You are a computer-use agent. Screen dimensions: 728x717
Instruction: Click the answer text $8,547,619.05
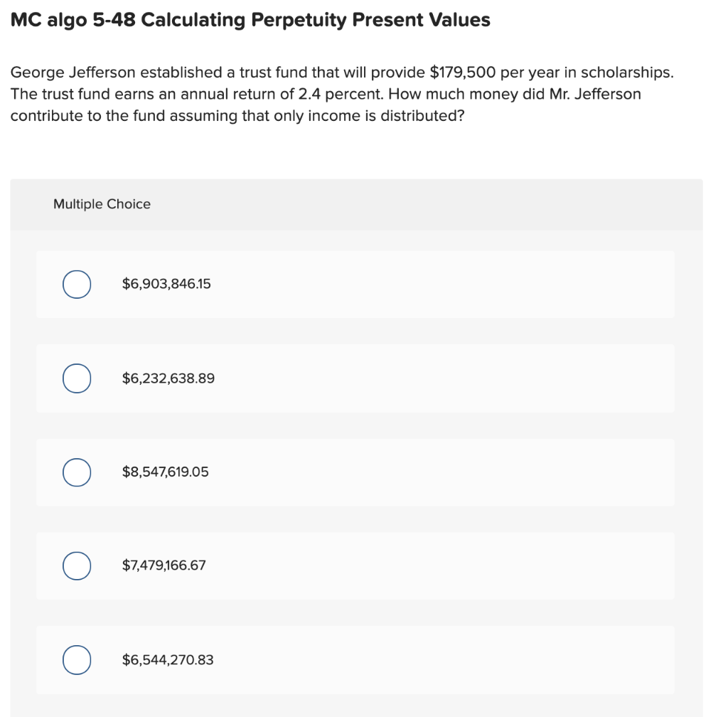click(164, 472)
